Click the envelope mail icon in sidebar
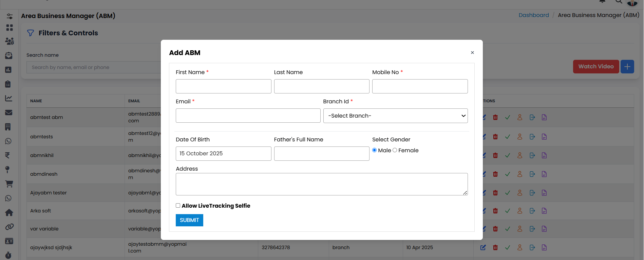 click(x=9, y=112)
